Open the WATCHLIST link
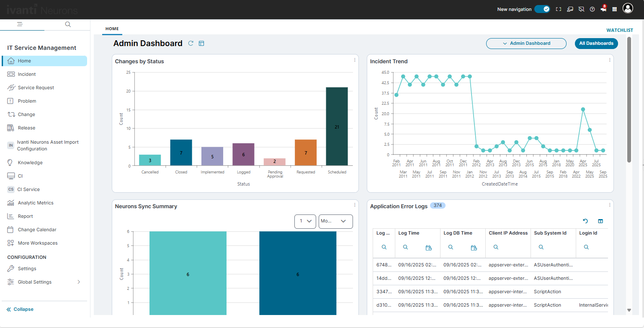This screenshot has width=644, height=328. pyautogui.click(x=620, y=30)
